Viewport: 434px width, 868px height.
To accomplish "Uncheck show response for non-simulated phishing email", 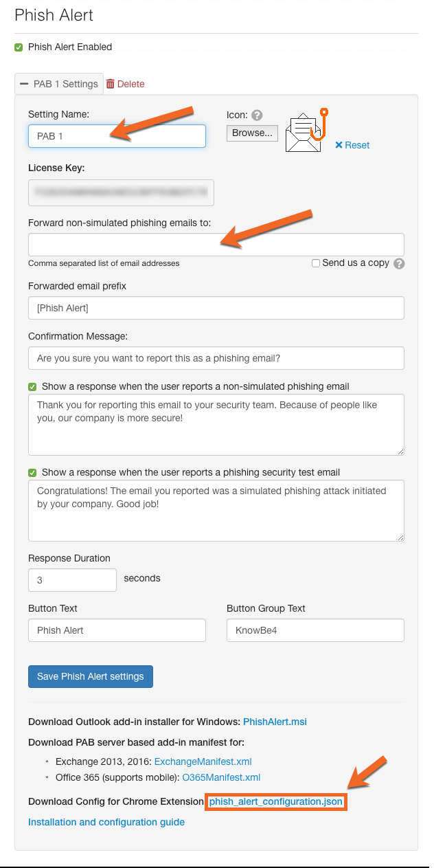I will pyautogui.click(x=32, y=387).
